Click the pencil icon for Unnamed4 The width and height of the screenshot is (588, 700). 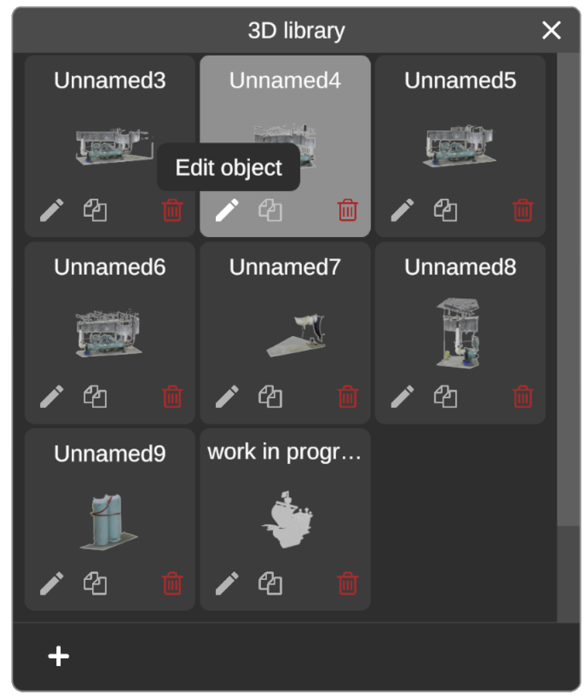227,210
